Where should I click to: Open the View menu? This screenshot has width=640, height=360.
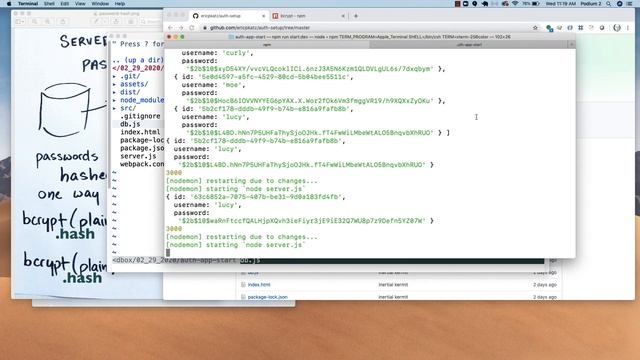[x=80, y=4]
